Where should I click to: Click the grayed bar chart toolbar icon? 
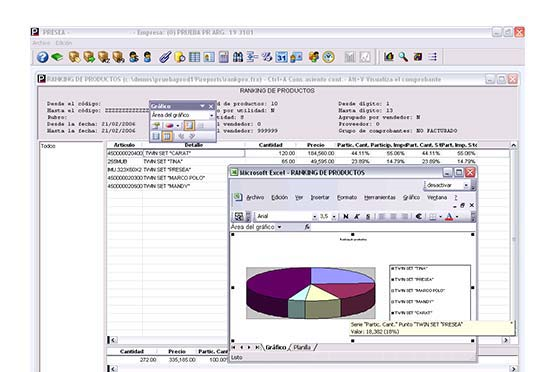tap(350, 57)
